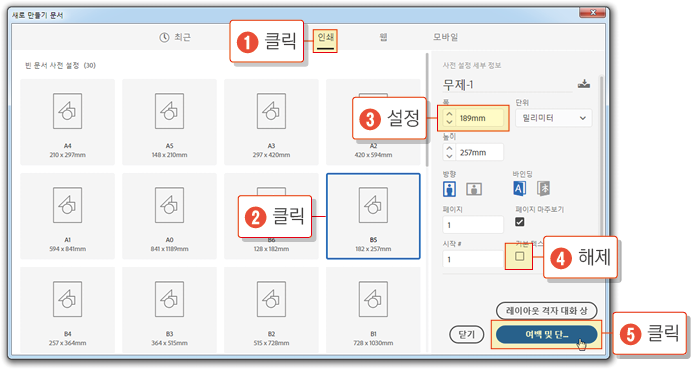
Task: Click the 페이지 count field
Action: tap(473, 225)
